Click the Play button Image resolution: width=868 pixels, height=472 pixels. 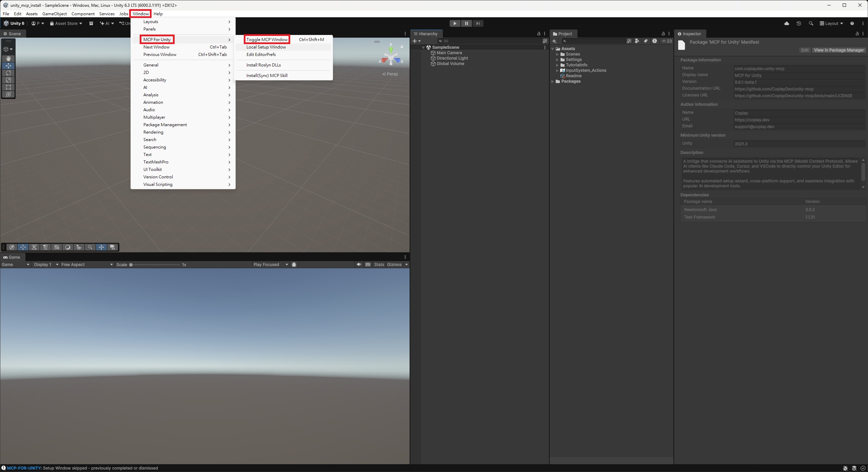455,23
